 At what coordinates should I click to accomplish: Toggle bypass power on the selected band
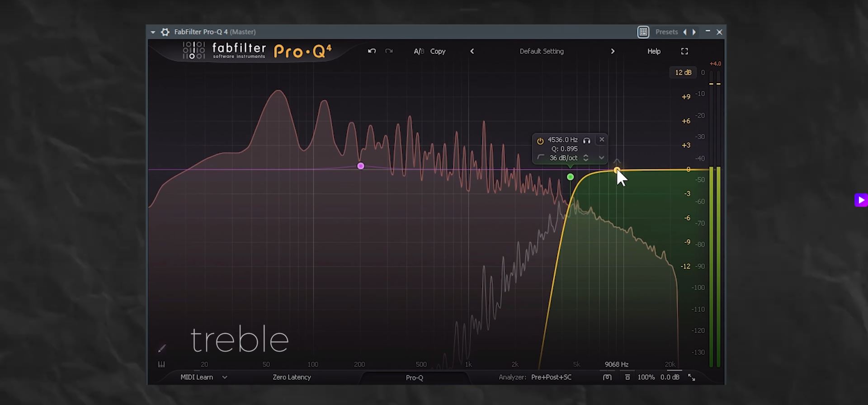[540, 141]
